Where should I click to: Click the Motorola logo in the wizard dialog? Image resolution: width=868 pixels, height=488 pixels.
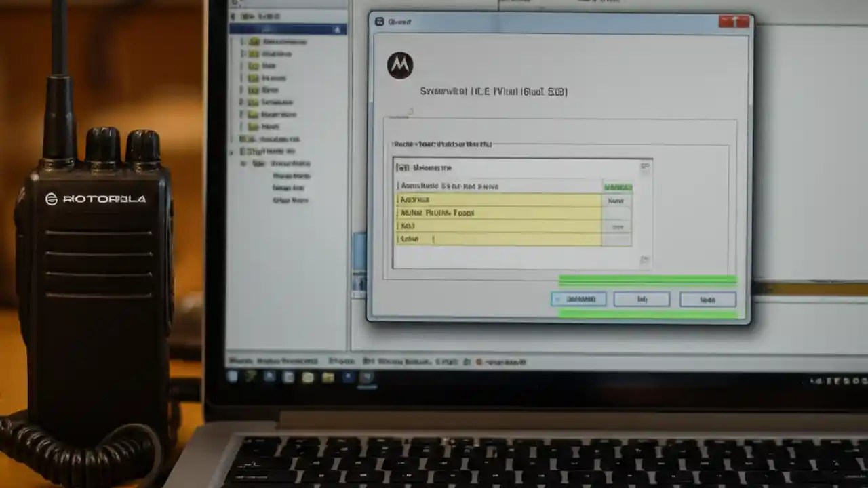(400, 64)
